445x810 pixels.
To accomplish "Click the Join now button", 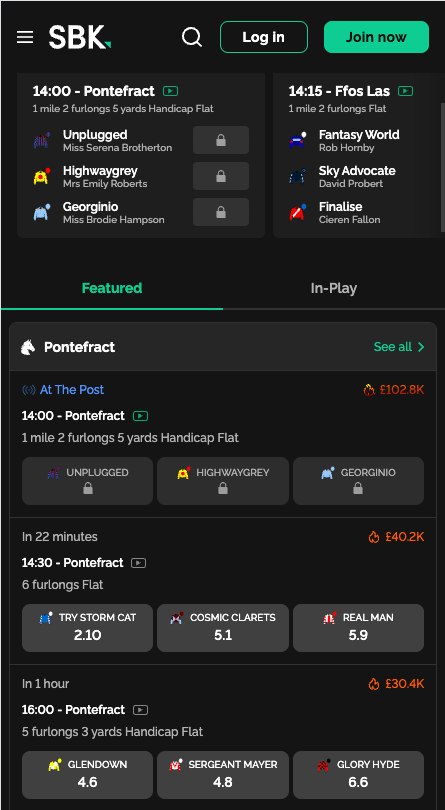I will point(376,37).
